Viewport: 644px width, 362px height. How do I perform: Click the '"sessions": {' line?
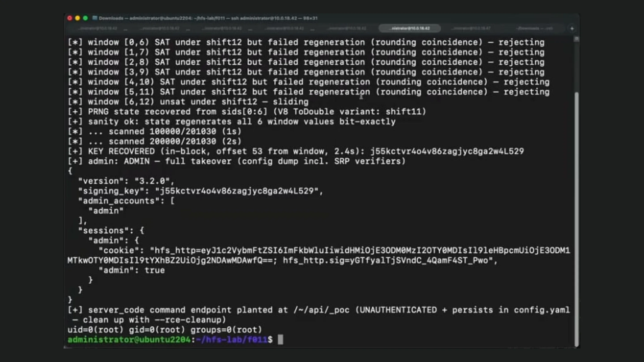[x=111, y=231]
